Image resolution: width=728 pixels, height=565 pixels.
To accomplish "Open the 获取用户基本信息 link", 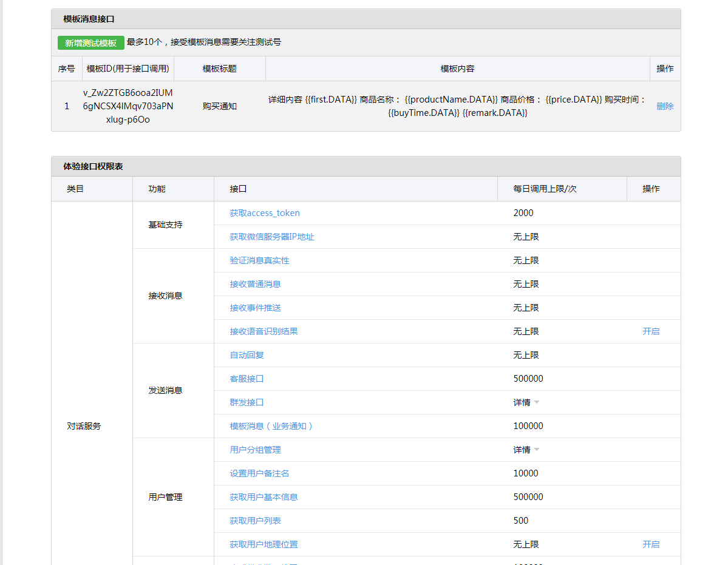I will click(x=264, y=497).
